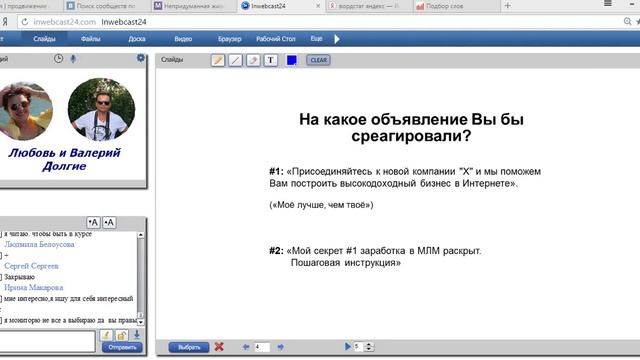Click the download arrow icon in chat
640x360 pixels.
[137, 335]
